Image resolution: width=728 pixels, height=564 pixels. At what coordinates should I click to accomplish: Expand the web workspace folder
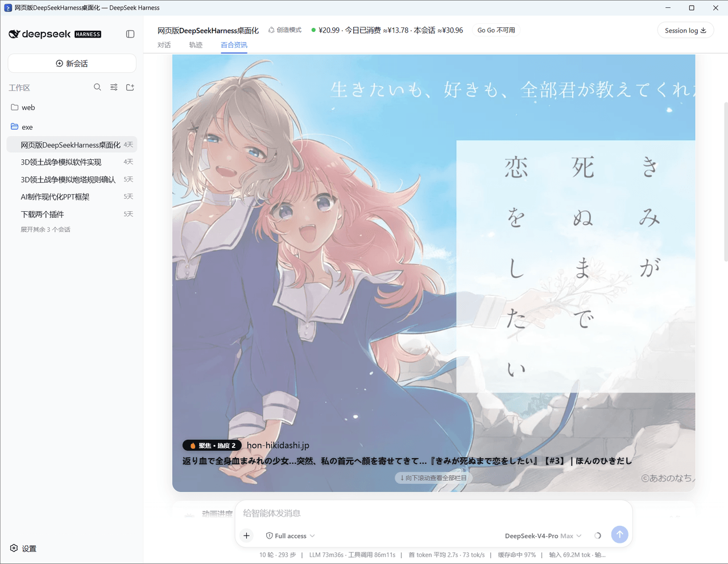72,107
